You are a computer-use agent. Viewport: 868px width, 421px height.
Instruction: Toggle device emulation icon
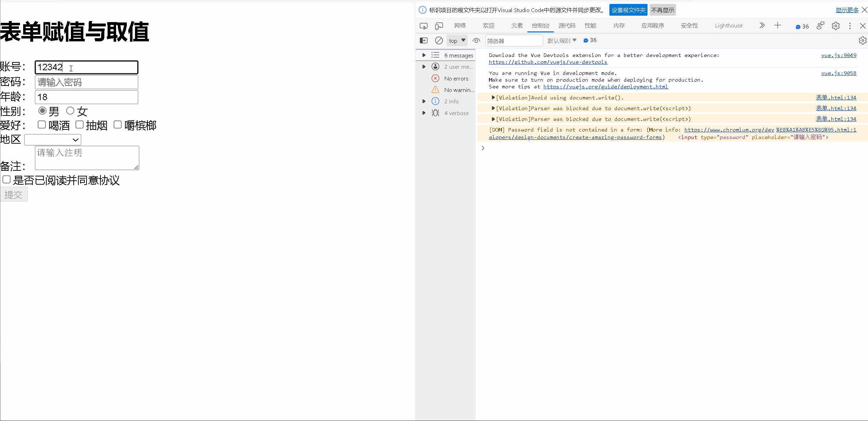(x=439, y=26)
